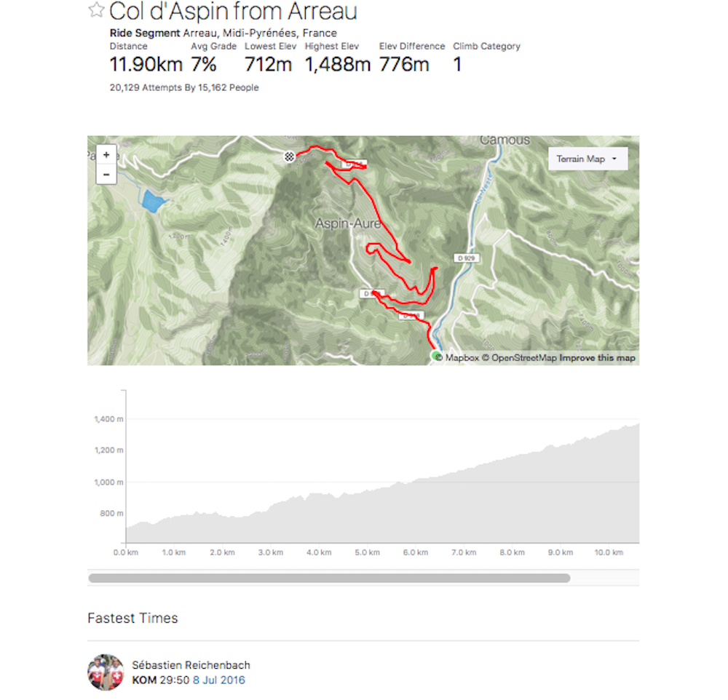Click the Improve this map link

click(x=597, y=358)
